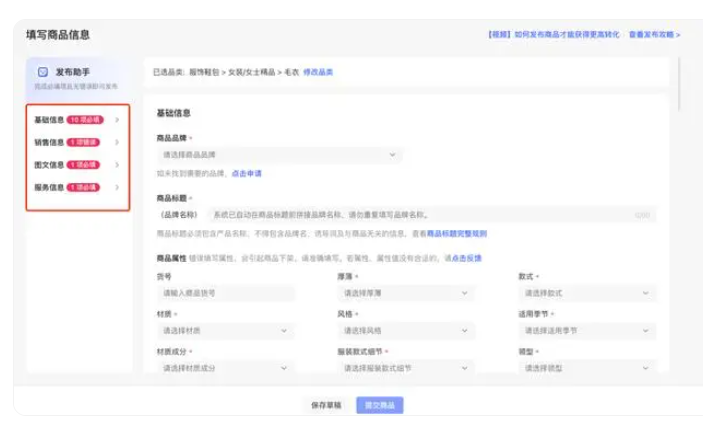Go to 图文信息 section
This screenshot has height=425, width=703.
(x=49, y=165)
